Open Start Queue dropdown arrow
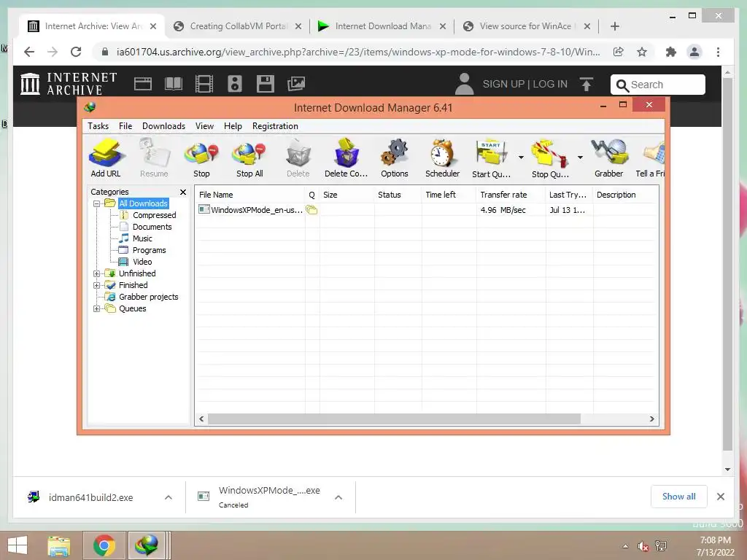Image resolution: width=747 pixels, height=560 pixels. [521, 157]
